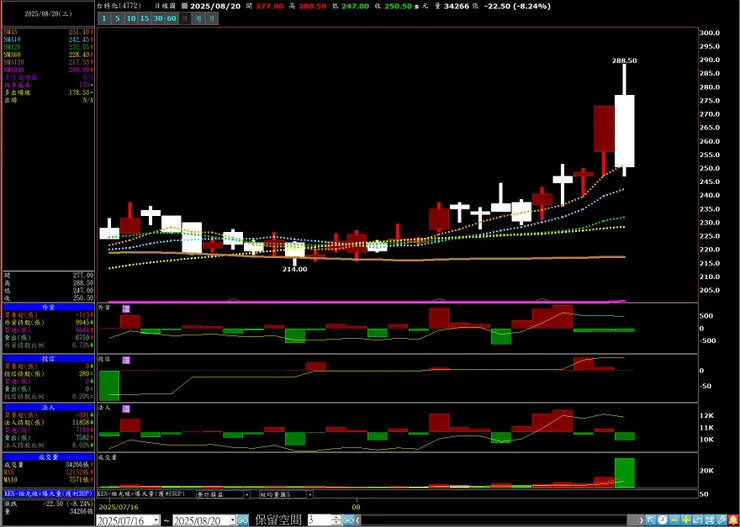Click the SMA10 legend row
This screenshot has width=740, height=527.
click(x=49, y=39)
